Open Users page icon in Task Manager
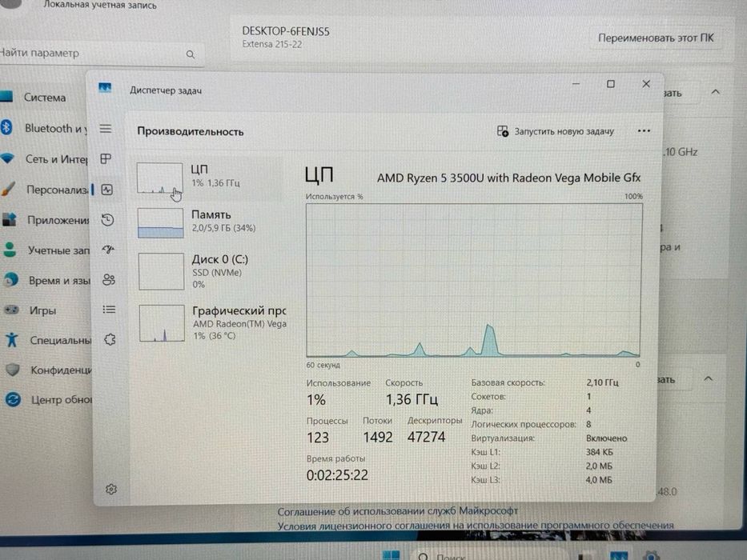Viewport: 747px width, 560px height. point(109,279)
